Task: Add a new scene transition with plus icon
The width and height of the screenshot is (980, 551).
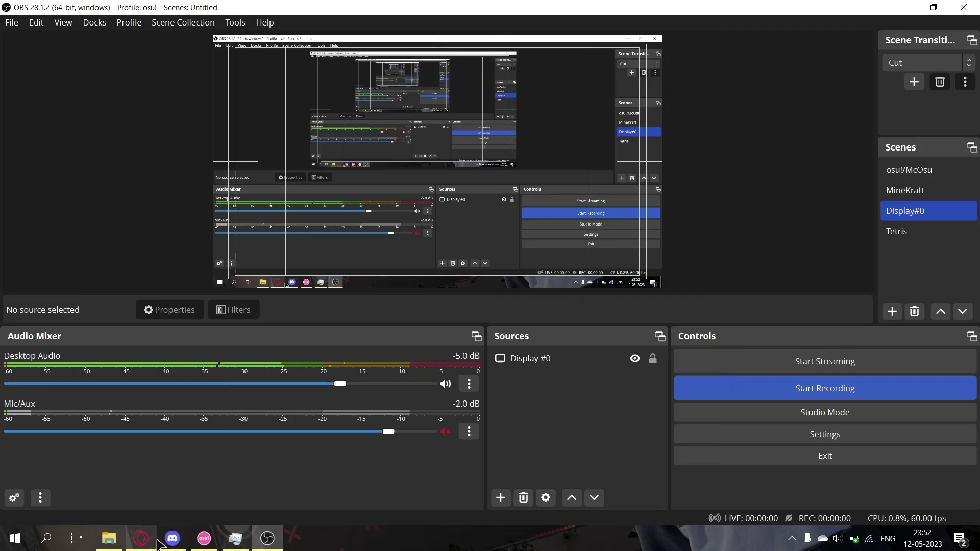Action: point(914,82)
